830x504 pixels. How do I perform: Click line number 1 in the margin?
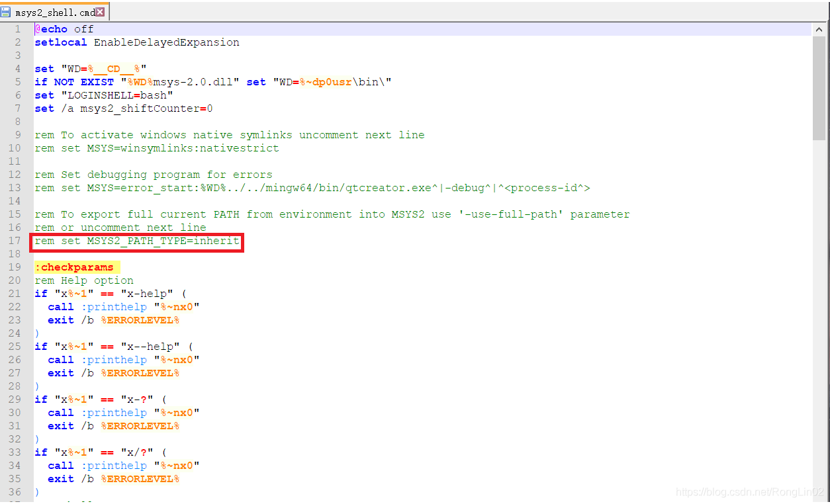point(18,29)
